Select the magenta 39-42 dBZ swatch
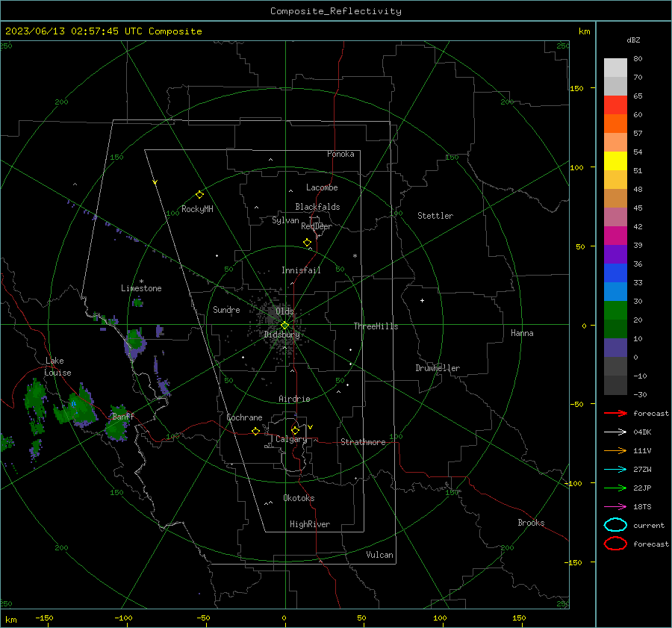 pyautogui.click(x=615, y=236)
